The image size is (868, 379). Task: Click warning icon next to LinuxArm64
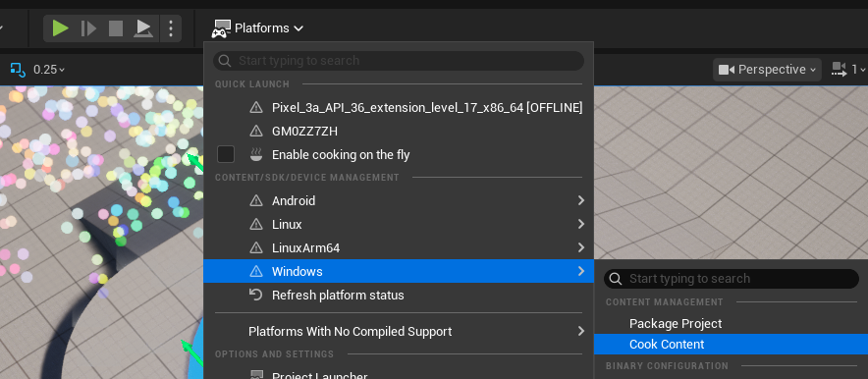pyautogui.click(x=255, y=247)
